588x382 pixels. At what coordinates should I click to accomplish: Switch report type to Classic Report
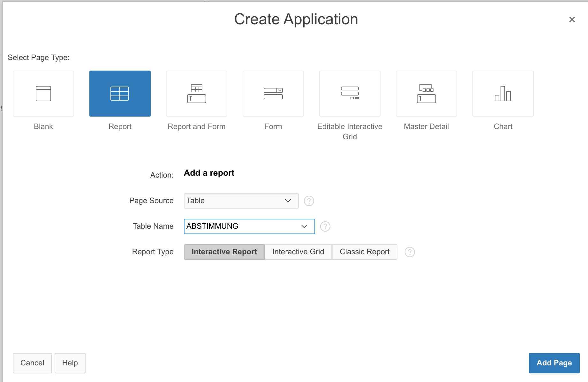pyautogui.click(x=365, y=252)
